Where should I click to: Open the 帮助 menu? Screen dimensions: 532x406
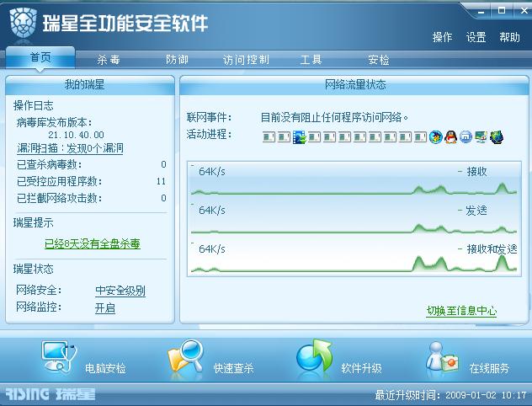509,37
